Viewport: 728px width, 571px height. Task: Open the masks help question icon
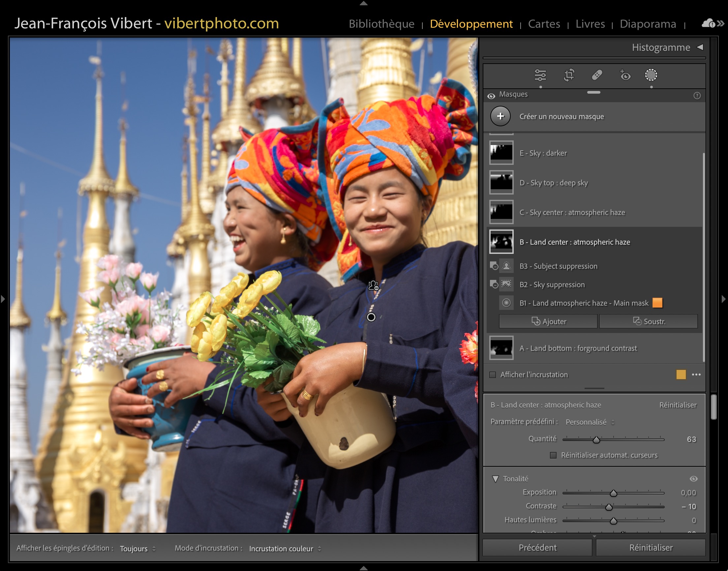tap(697, 96)
